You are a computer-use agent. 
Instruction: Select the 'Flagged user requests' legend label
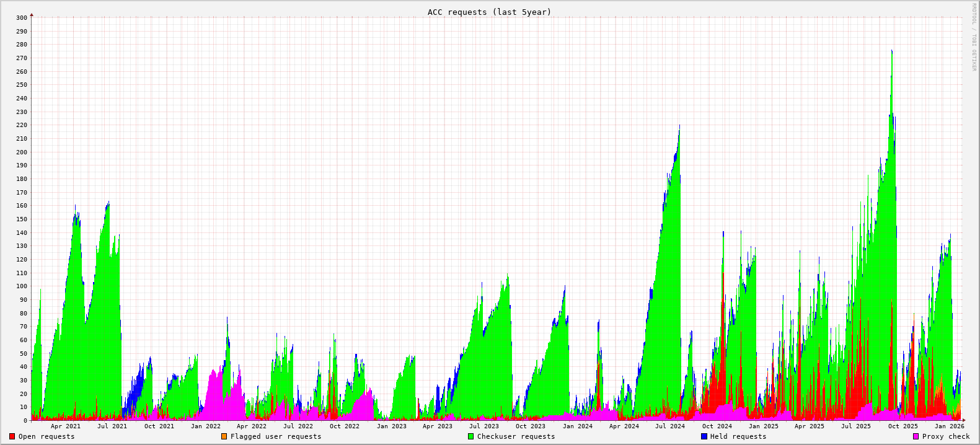tap(276, 436)
